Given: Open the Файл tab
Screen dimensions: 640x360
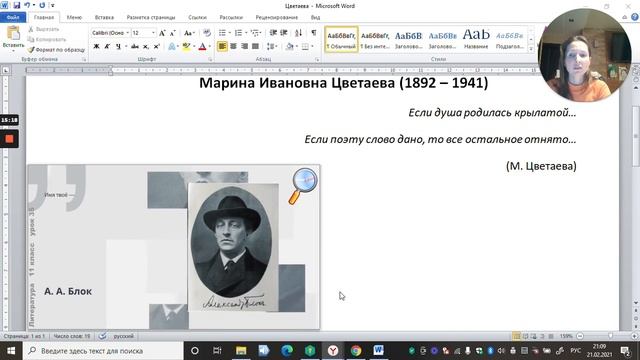Looking at the screenshot, I should 13,18.
